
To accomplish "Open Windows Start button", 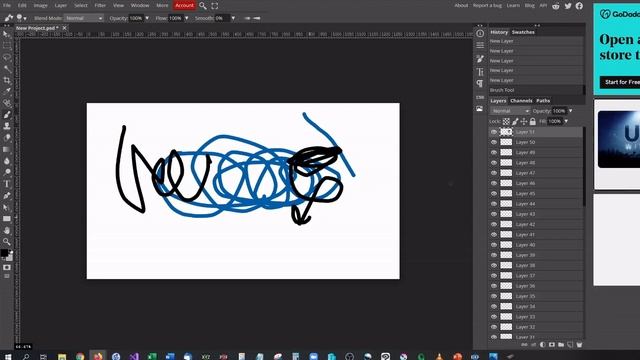I will (x=8, y=356).
